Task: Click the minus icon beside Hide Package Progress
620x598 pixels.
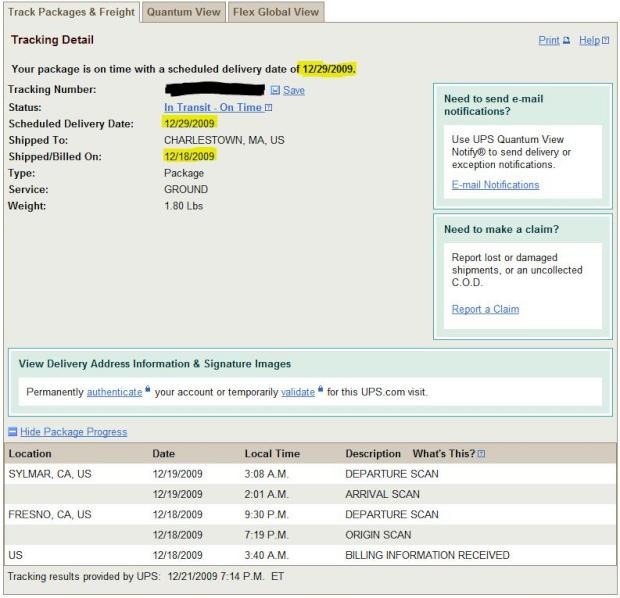Action: [x=12, y=432]
